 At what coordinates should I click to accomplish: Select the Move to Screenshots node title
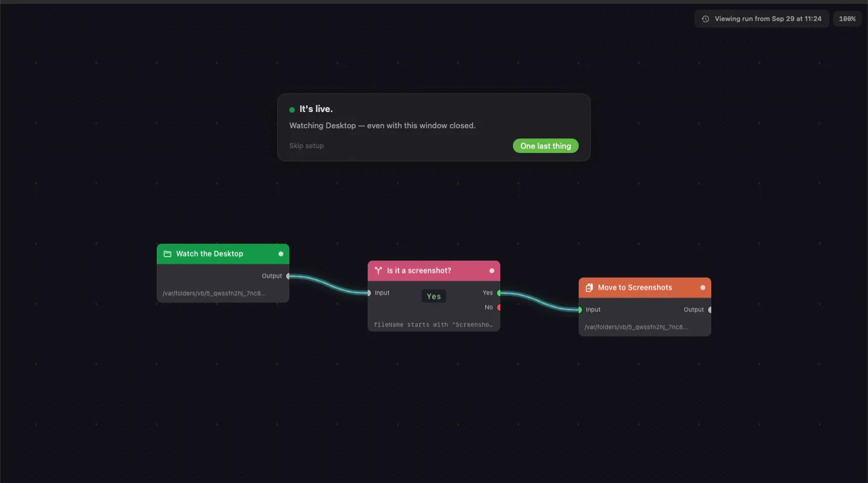(x=635, y=288)
